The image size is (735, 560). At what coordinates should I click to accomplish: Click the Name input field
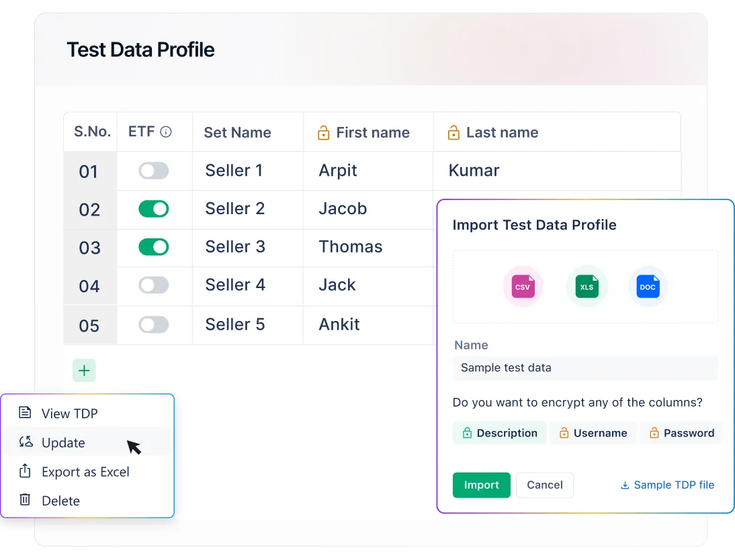[585, 368]
